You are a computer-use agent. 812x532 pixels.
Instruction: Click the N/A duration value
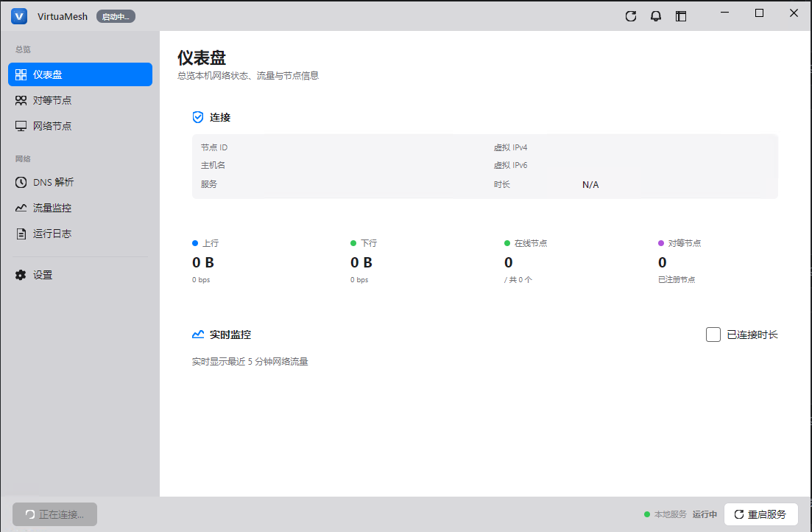590,185
